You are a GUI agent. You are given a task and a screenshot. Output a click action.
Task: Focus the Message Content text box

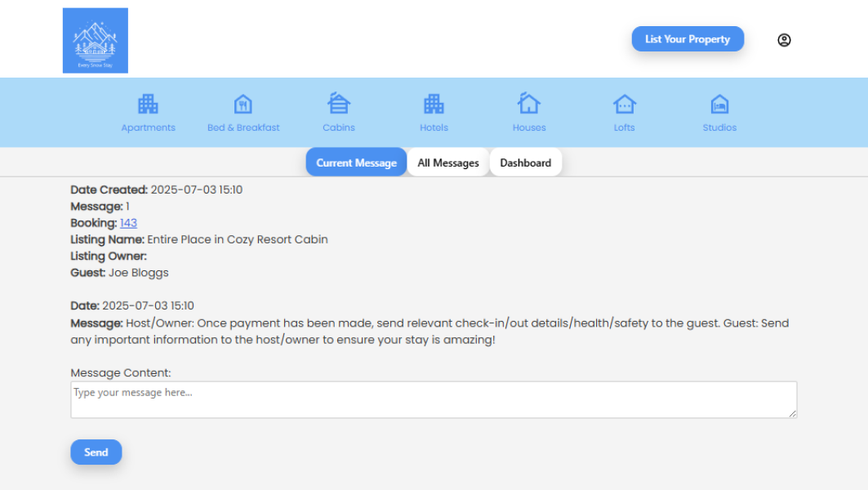[x=433, y=400]
